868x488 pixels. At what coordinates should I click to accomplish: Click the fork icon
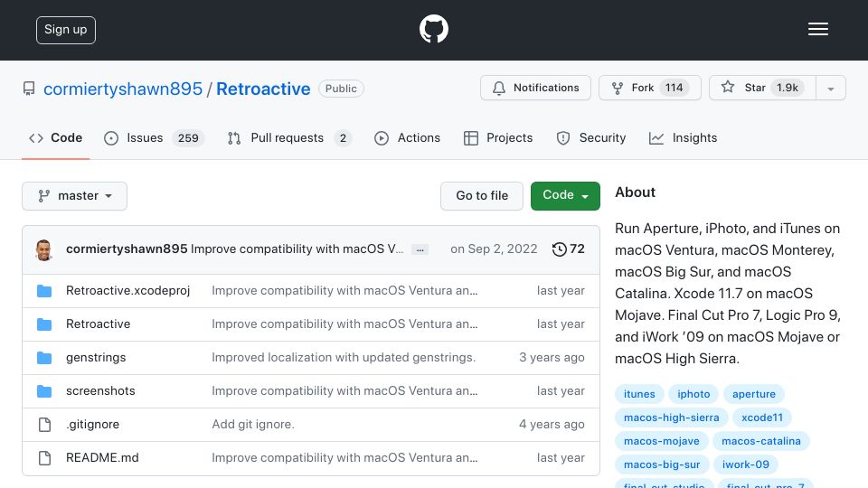(618, 88)
